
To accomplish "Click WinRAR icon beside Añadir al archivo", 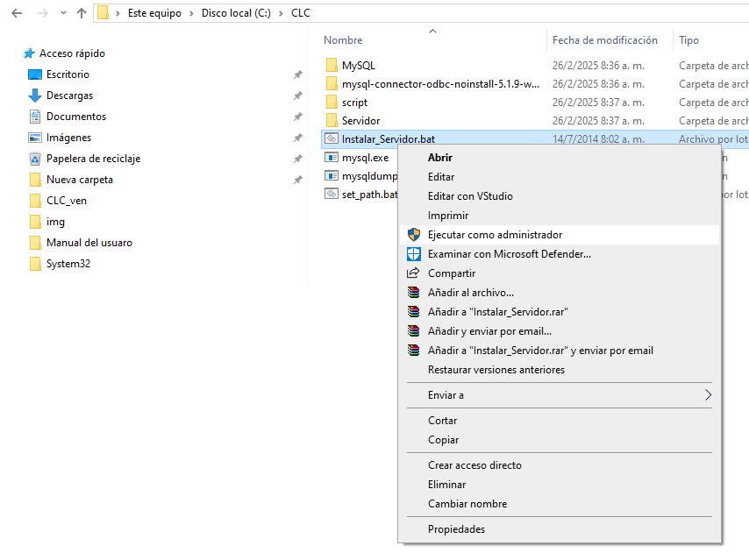I will pos(413,293).
